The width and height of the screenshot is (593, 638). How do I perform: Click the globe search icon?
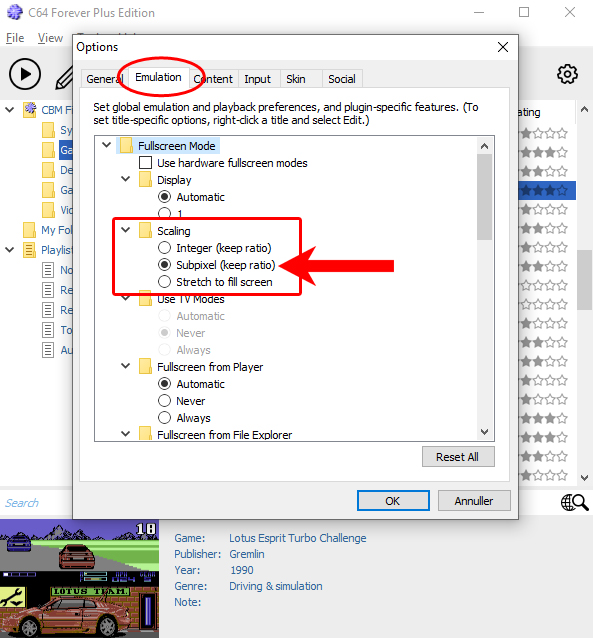[x=574, y=503]
